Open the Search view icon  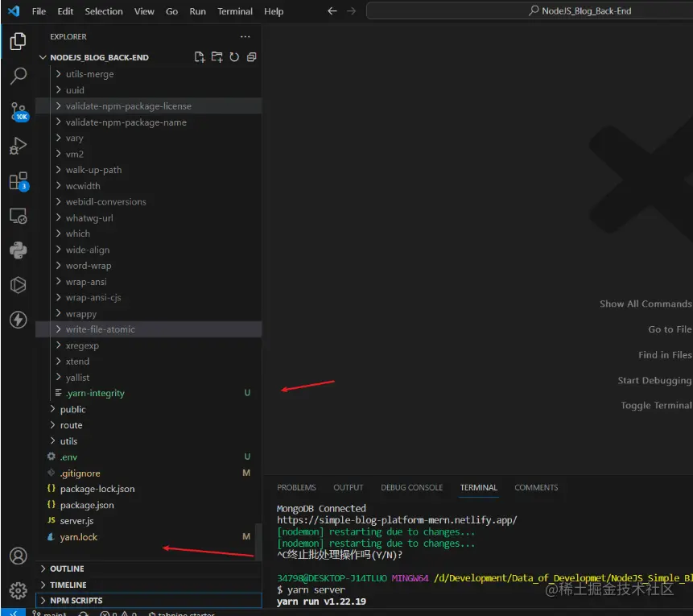click(18, 76)
